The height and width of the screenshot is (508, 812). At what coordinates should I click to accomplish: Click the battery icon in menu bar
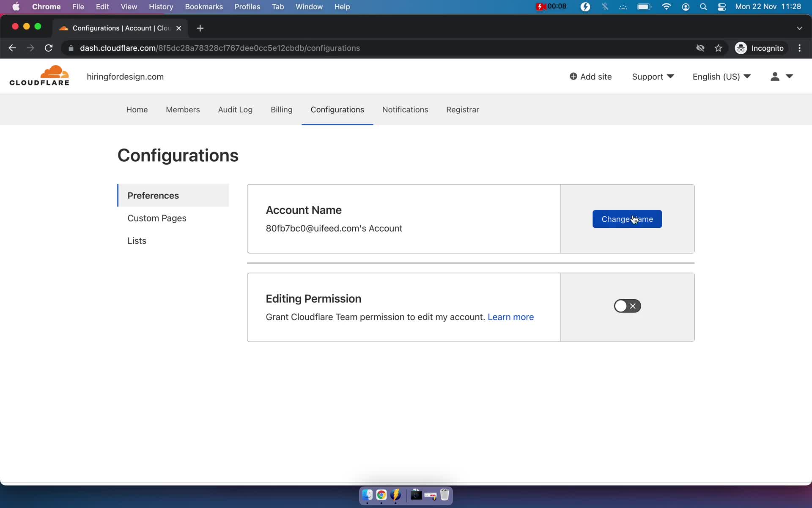tap(644, 7)
